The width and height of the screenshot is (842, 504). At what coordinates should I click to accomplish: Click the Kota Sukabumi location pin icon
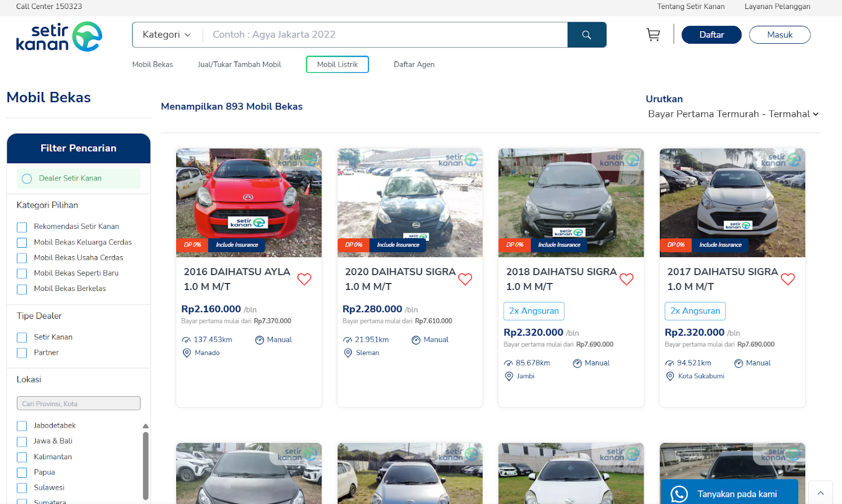pyautogui.click(x=670, y=376)
